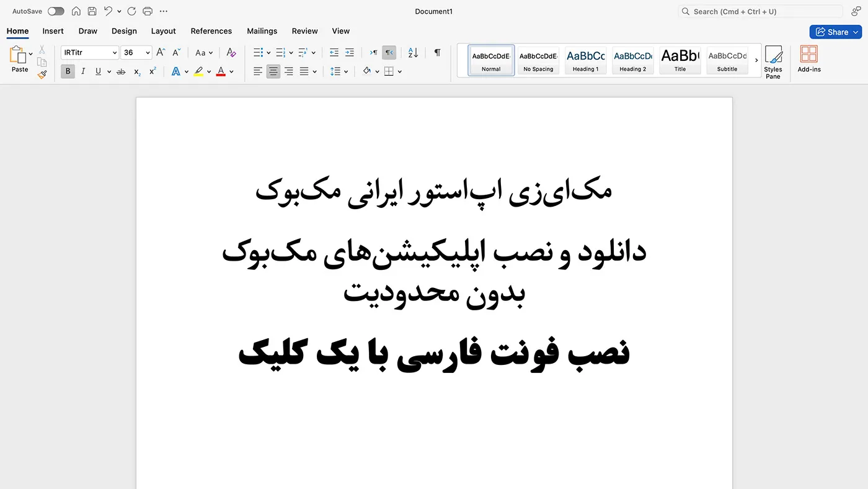Screen dimensions: 868x489
Task: Show paragraph marks with the pilcrow icon
Action: click(437, 53)
